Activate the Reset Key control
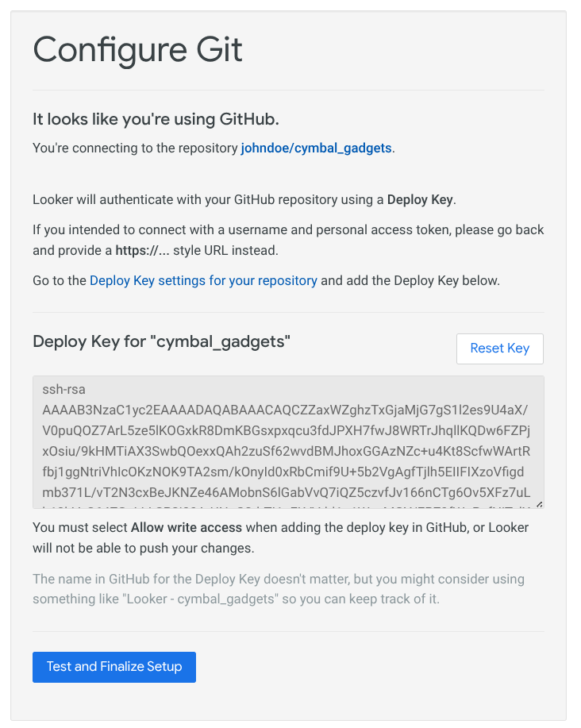581x728 pixels. 499,349
